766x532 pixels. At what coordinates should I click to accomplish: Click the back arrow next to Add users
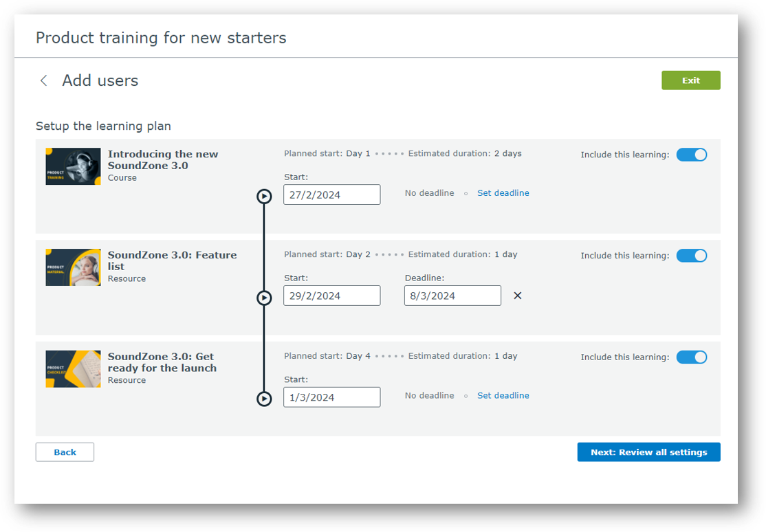pos(43,80)
